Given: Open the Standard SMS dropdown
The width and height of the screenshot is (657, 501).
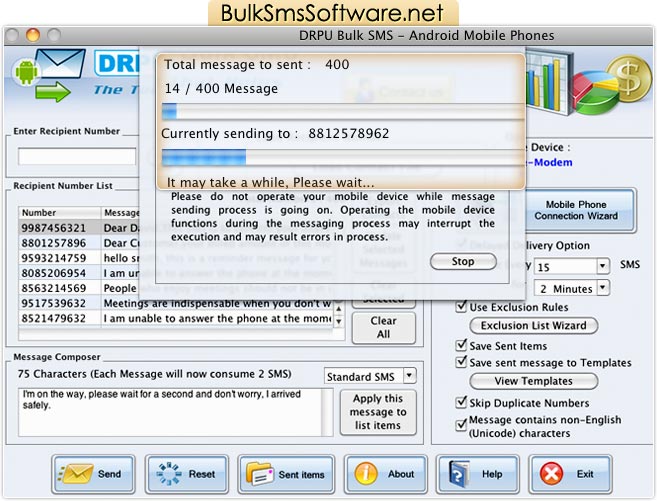Looking at the screenshot, I should point(409,375).
